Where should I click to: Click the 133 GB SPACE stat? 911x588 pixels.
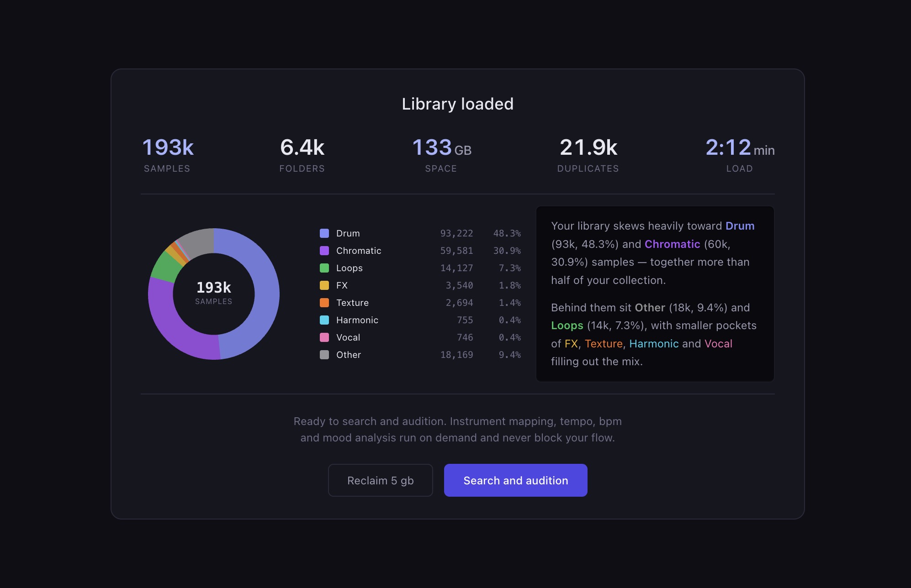(441, 155)
